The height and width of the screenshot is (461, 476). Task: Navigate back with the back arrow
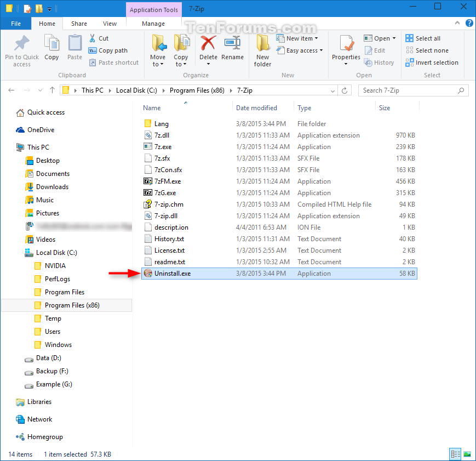[12, 90]
